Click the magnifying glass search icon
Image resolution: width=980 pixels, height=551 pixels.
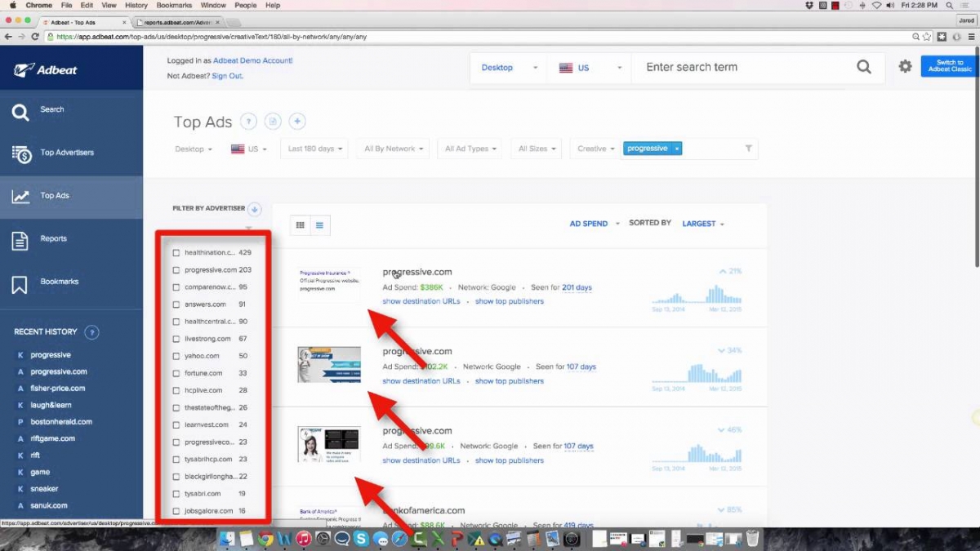click(x=863, y=68)
